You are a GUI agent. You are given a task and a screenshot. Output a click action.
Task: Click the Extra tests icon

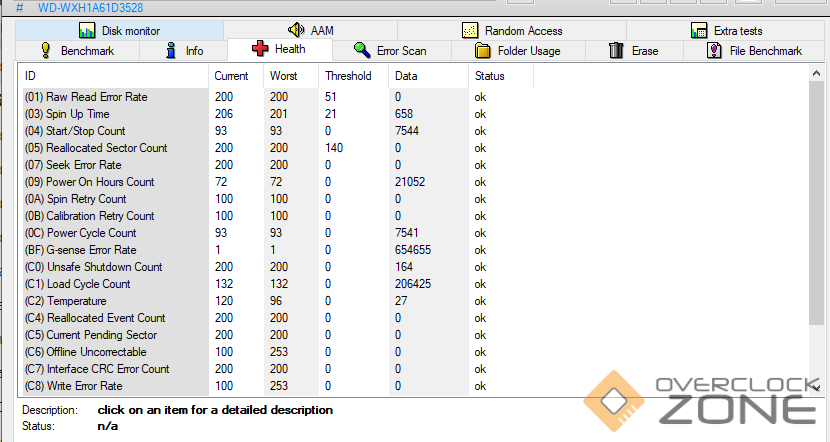pos(699,31)
